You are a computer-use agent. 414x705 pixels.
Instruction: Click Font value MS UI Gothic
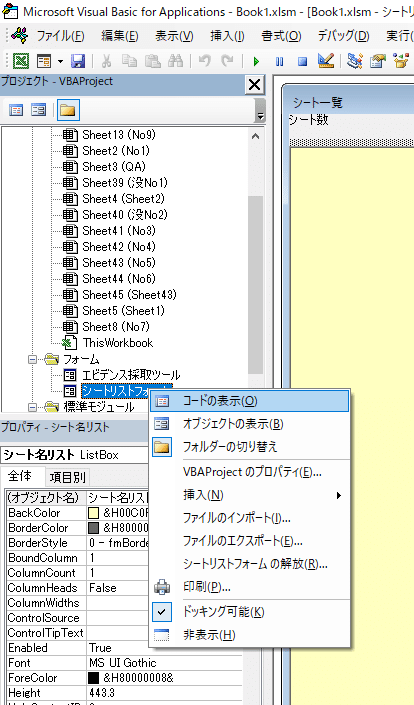coord(165,663)
